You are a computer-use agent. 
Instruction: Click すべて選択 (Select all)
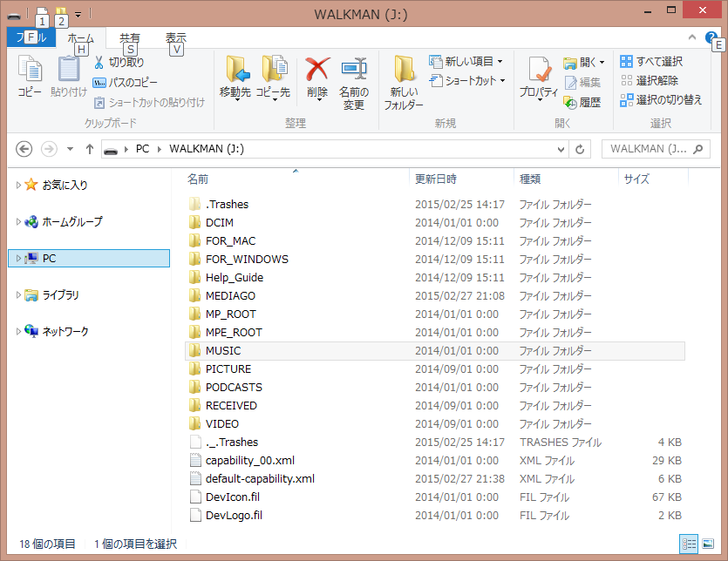(651, 61)
